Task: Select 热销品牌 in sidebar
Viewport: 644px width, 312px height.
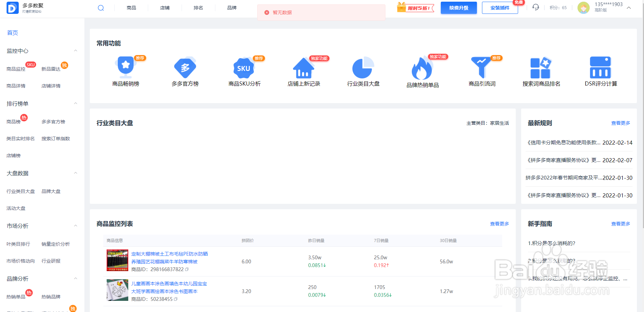Action: 51,297
